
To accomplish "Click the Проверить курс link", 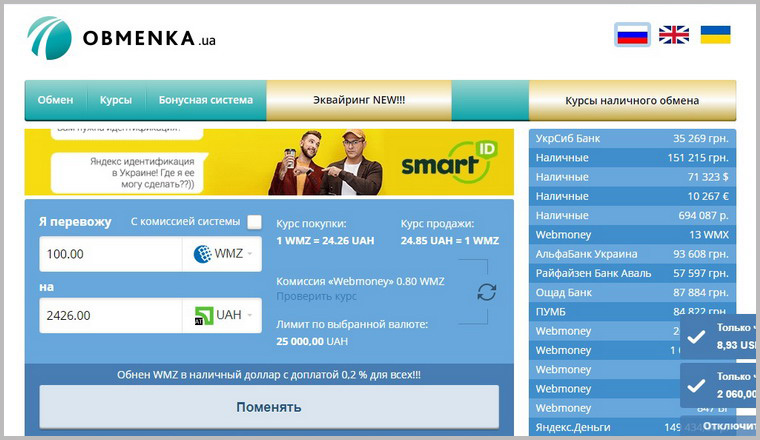I will pyautogui.click(x=316, y=296).
